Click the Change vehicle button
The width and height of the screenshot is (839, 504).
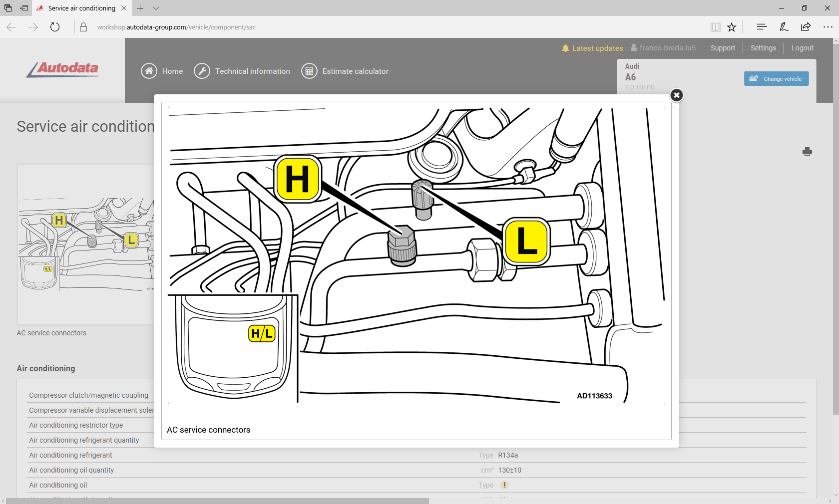pyautogui.click(x=776, y=79)
